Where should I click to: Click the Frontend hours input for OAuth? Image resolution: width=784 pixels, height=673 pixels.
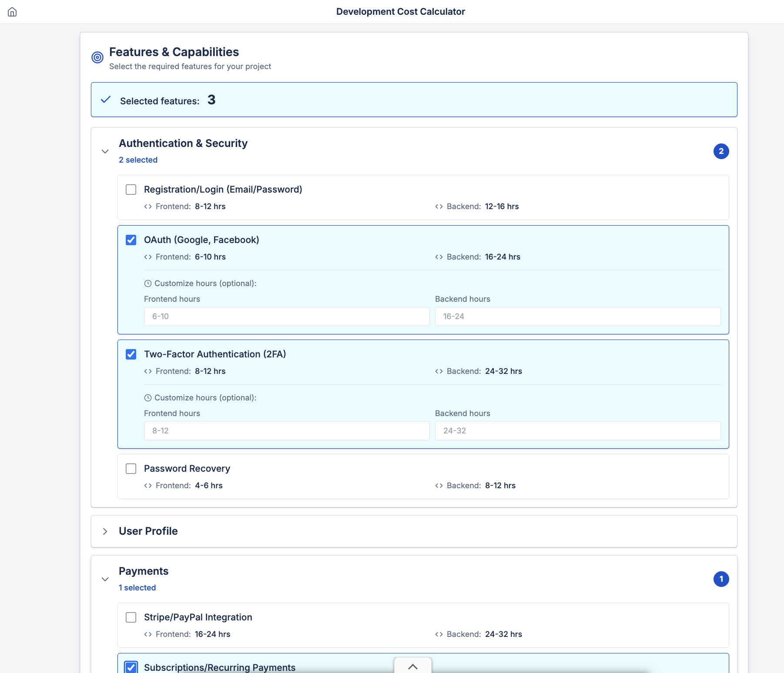click(x=286, y=317)
